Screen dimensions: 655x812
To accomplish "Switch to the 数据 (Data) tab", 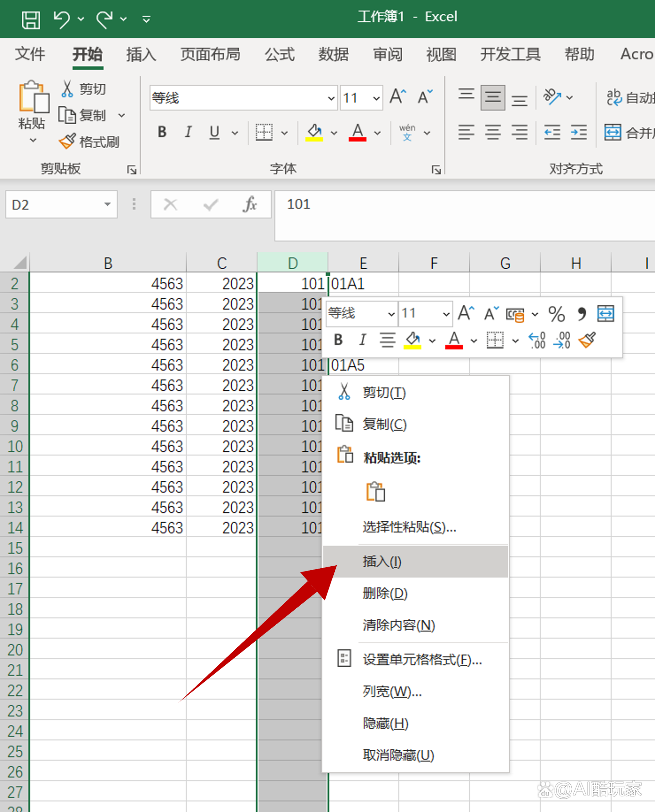I will [x=333, y=54].
